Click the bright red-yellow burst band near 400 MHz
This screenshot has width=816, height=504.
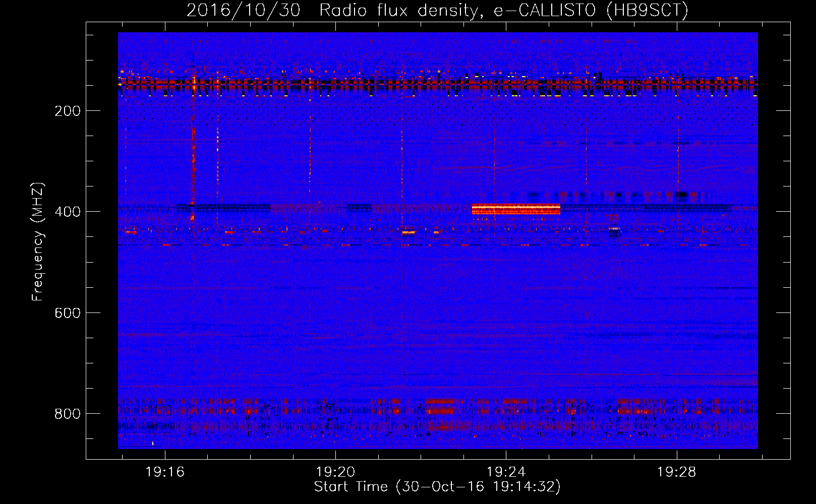(516, 209)
